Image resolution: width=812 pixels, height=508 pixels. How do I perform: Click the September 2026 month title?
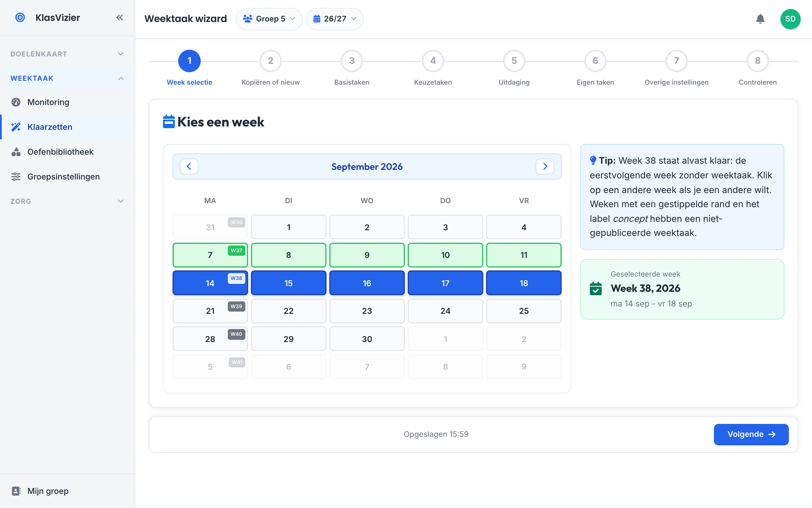[367, 167]
